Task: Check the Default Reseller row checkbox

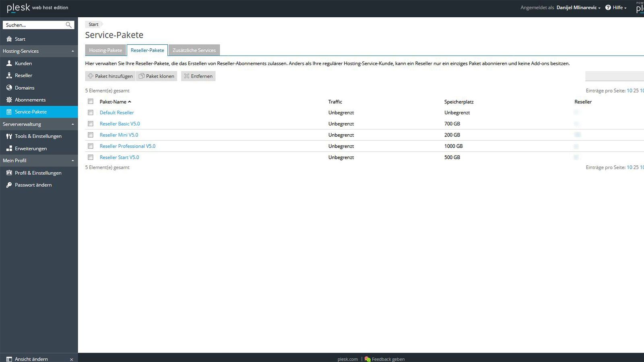Action: (x=90, y=113)
